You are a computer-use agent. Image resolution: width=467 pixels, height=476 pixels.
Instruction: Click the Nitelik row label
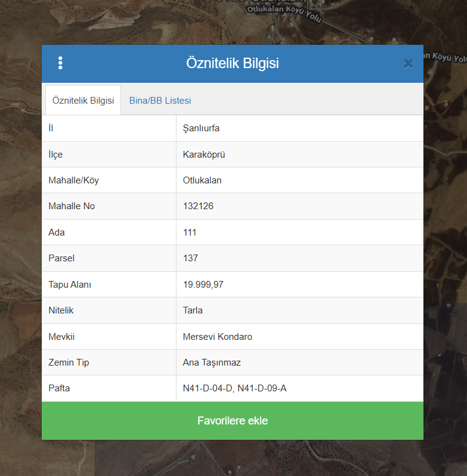pos(61,310)
